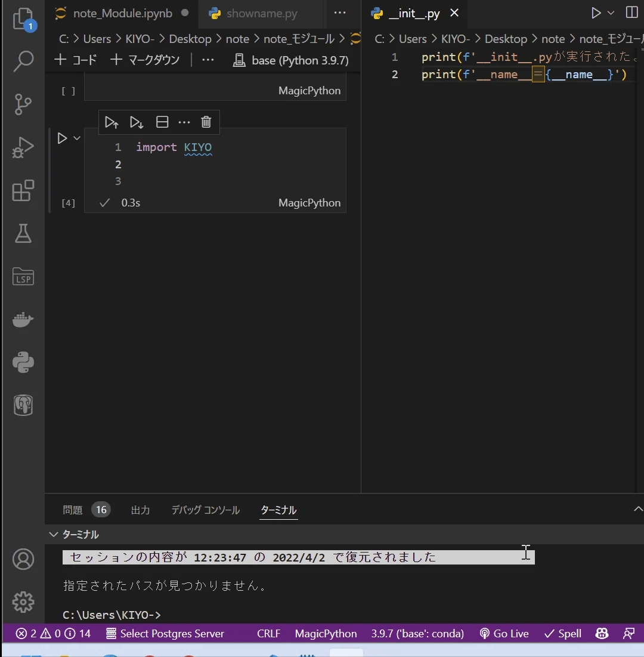Click the import KIYO code line

(x=174, y=147)
